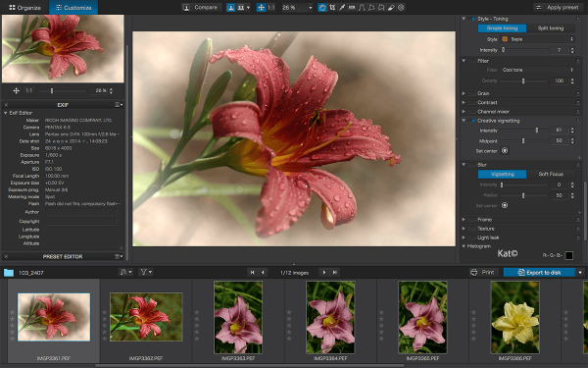Expand the Grain palette section

click(x=464, y=93)
